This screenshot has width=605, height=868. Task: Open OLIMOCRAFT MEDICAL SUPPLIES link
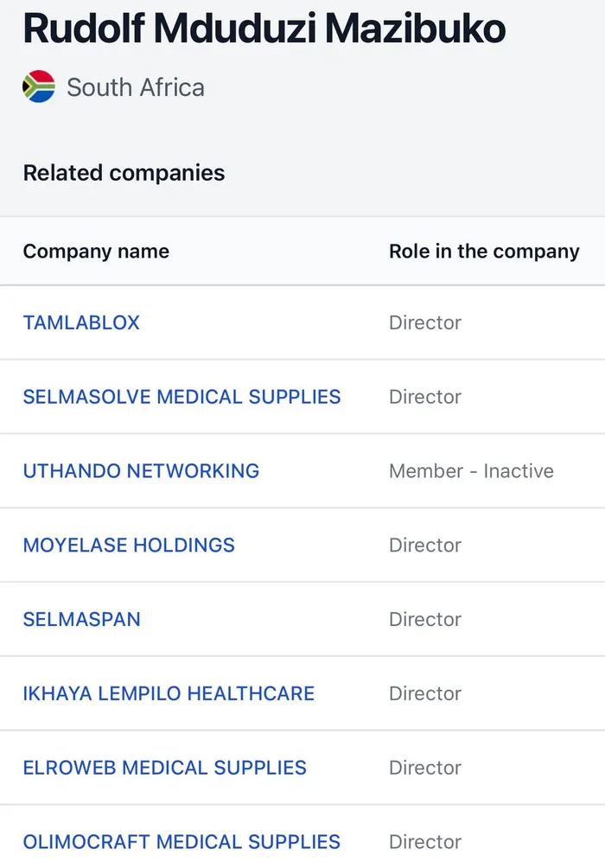(181, 841)
